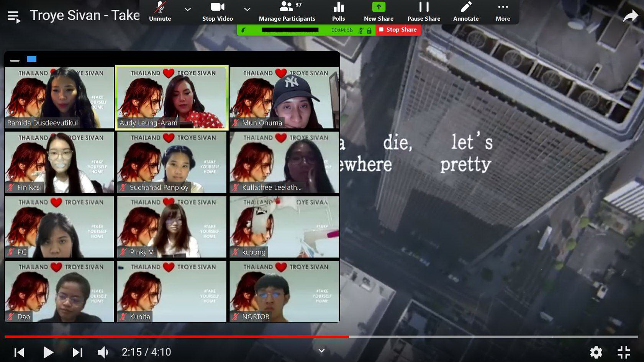Select PC's video tile

coord(59,227)
